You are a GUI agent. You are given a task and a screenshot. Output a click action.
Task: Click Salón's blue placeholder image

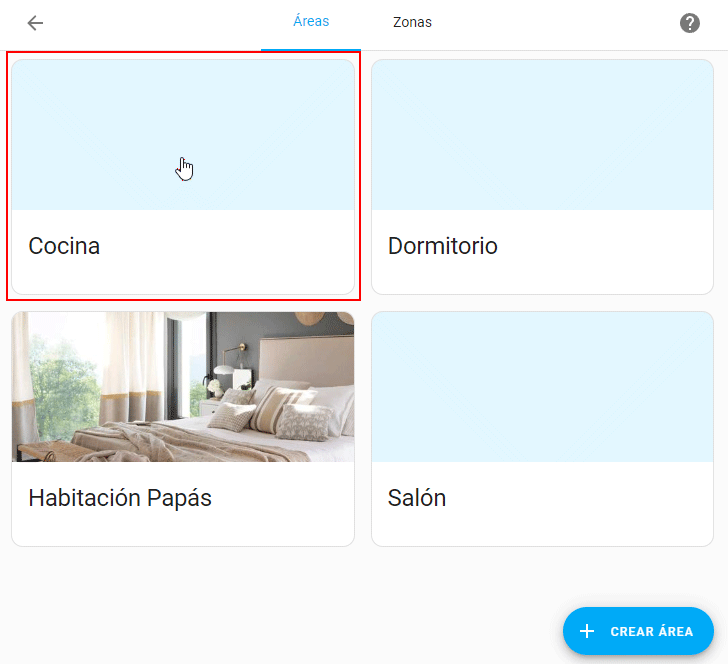[542, 387]
